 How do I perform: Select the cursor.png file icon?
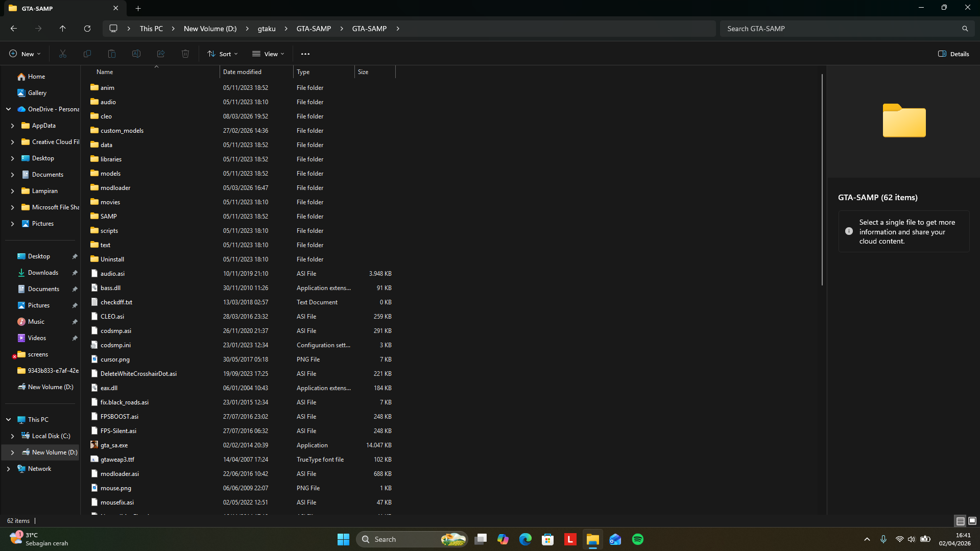94,360
